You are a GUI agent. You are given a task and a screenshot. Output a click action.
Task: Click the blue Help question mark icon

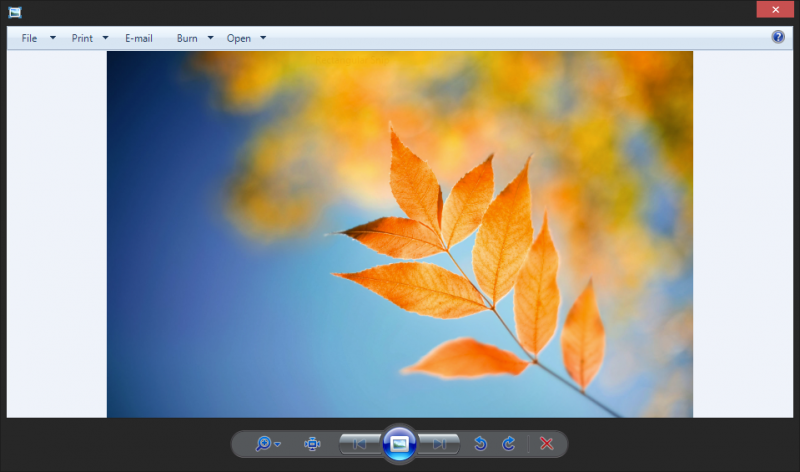(778, 37)
